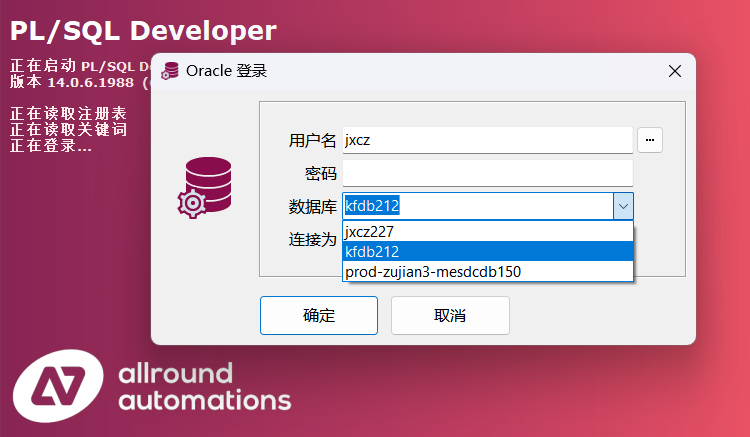Choose prod-zujian3-mesdcdb150 in the list
This screenshot has width=750, height=437.
pyautogui.click(x=488, y=272)
